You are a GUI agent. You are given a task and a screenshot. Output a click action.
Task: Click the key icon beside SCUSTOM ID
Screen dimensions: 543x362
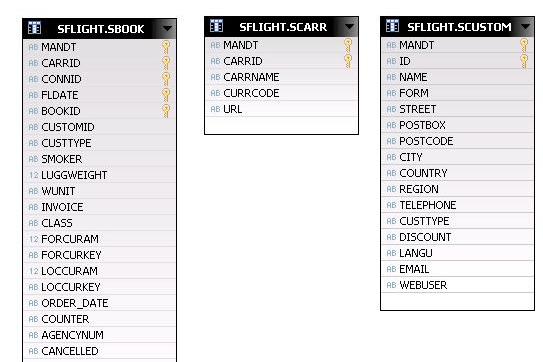(x=524, y=61)
